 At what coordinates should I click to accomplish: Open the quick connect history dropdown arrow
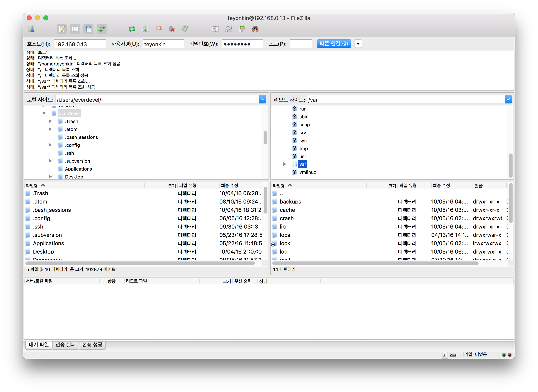pos(358,44)
